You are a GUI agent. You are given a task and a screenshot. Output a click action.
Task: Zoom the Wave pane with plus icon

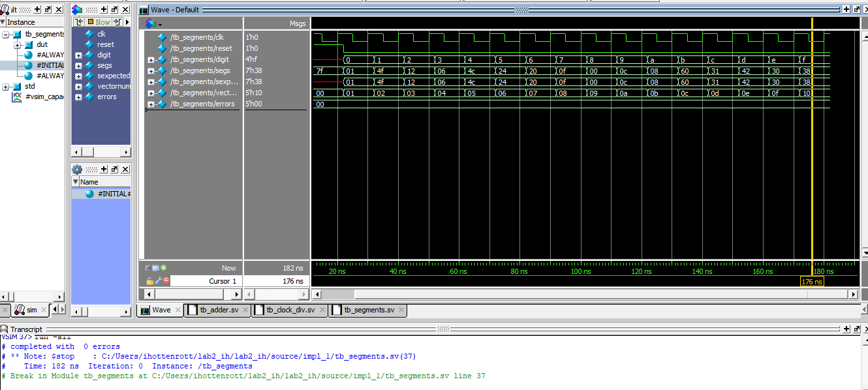pos(846,10)
